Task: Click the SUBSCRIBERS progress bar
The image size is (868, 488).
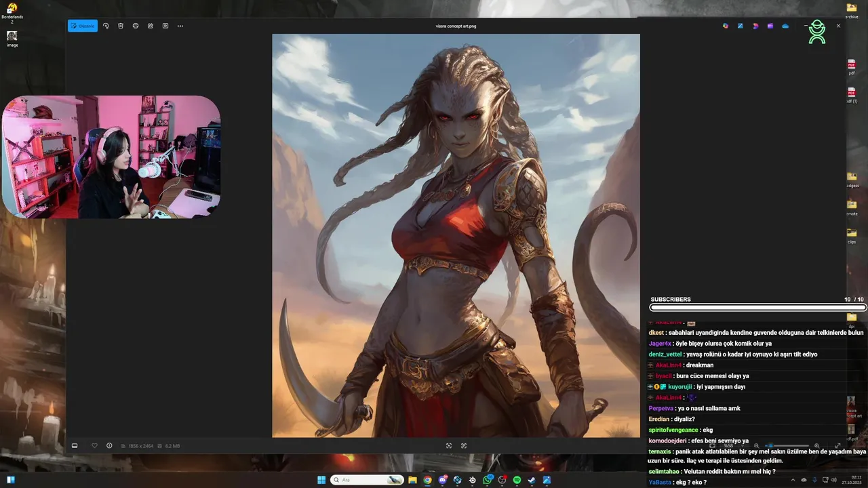Action: [x=757, y=307]
